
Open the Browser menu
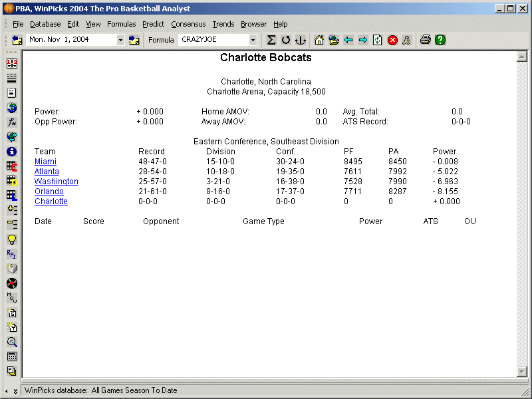tap(253, 24)
